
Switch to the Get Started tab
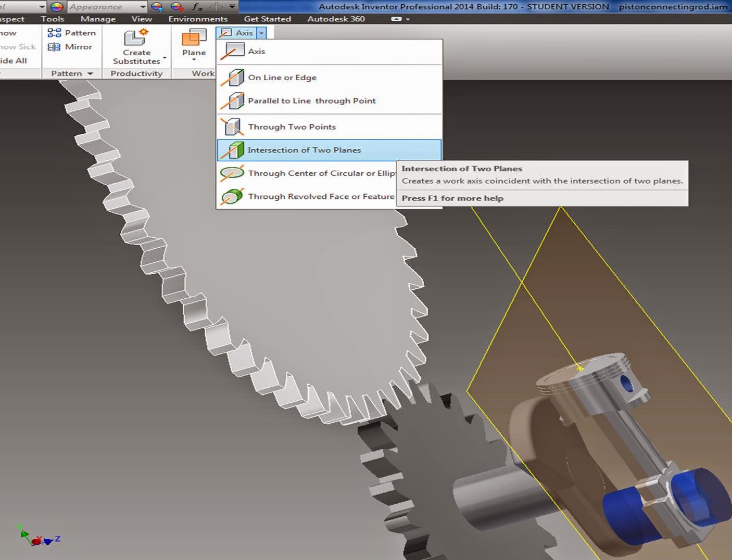pyautogui.click(x=268, y=19)
